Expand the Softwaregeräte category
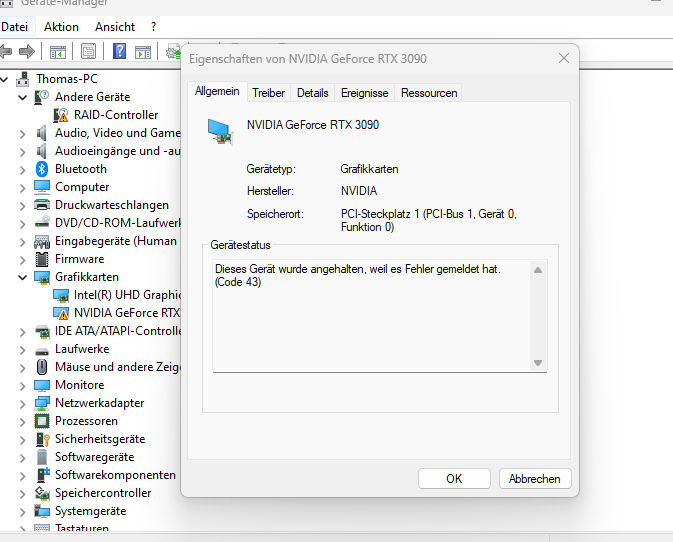This screenshot has width=673, height=542. pyautogui.click(x=23, y=458)
